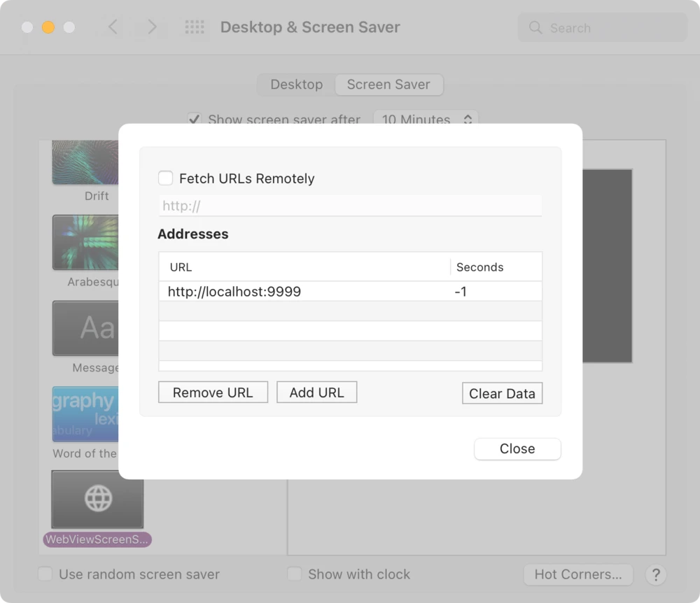Choose the Message screen saver thumbnail
This screenshot has height=603, width=700.
85,328
